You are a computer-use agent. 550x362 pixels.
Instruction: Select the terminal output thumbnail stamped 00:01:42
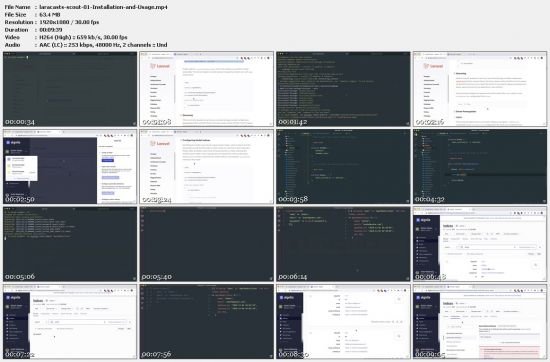coord(343,89)
